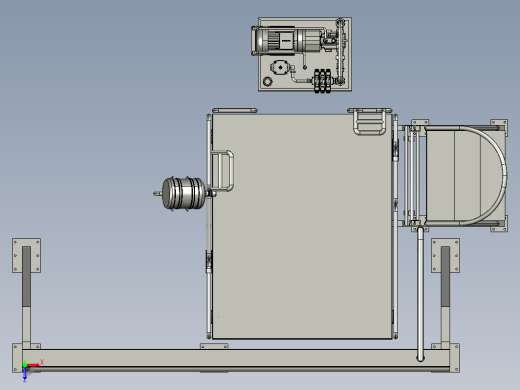Viewport: 520px width, 390px height.
Task: Select the dark left vertical post
Action: (26, 277)
